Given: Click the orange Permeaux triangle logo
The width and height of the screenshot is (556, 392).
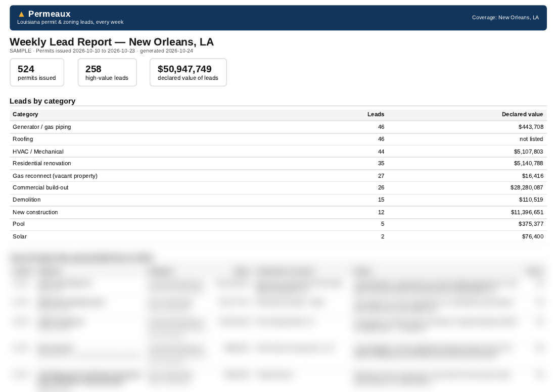Looking at the screenshot, I should pyautogui.click(x=21, y=14).
